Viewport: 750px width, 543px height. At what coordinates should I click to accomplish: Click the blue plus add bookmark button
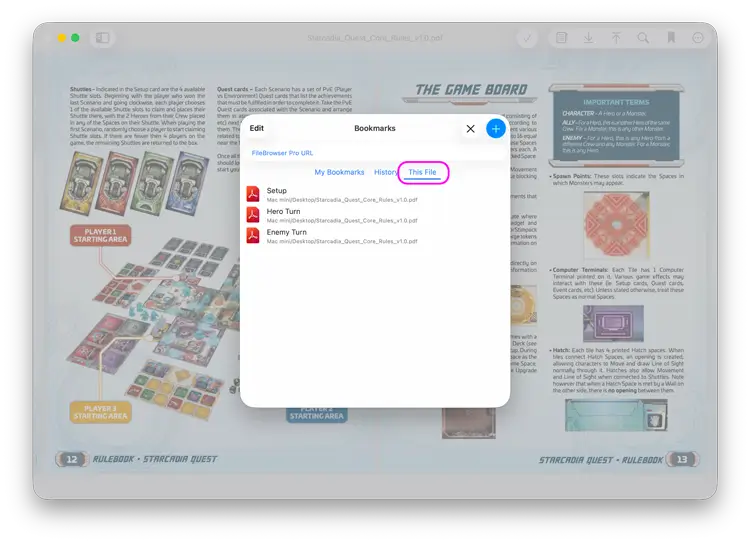[x=495, y=129]
